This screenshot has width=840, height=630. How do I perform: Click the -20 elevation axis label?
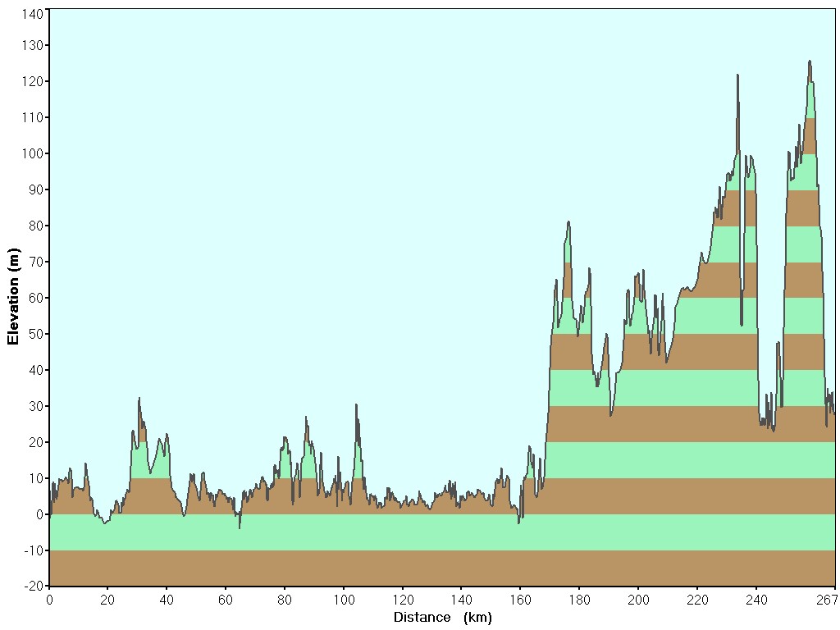[34, 586]
